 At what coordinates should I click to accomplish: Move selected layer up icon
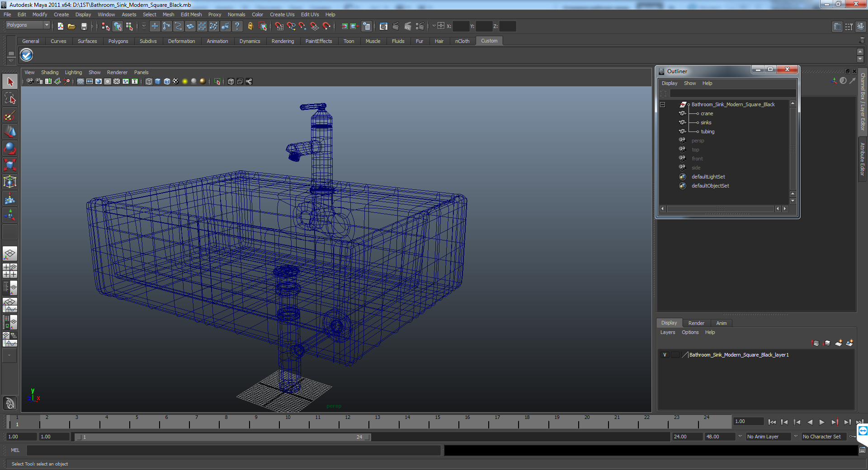(x=816, y=343)
